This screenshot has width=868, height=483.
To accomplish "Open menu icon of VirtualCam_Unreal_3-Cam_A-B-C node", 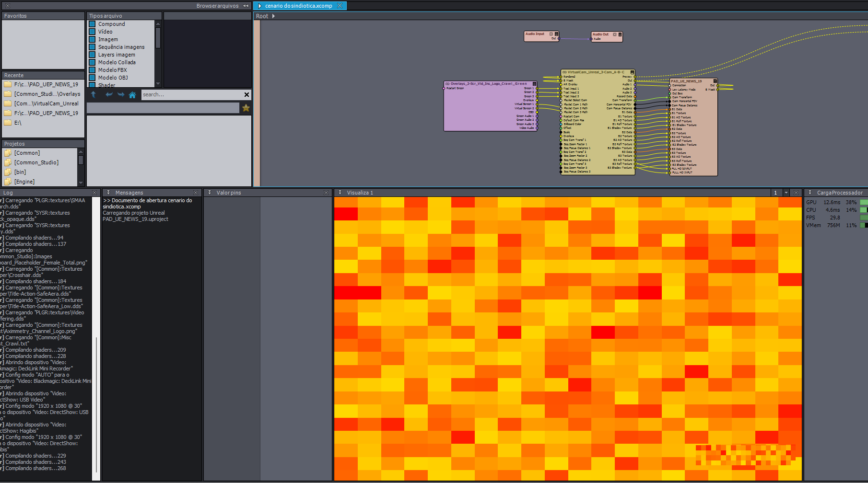I will [633, 72].
